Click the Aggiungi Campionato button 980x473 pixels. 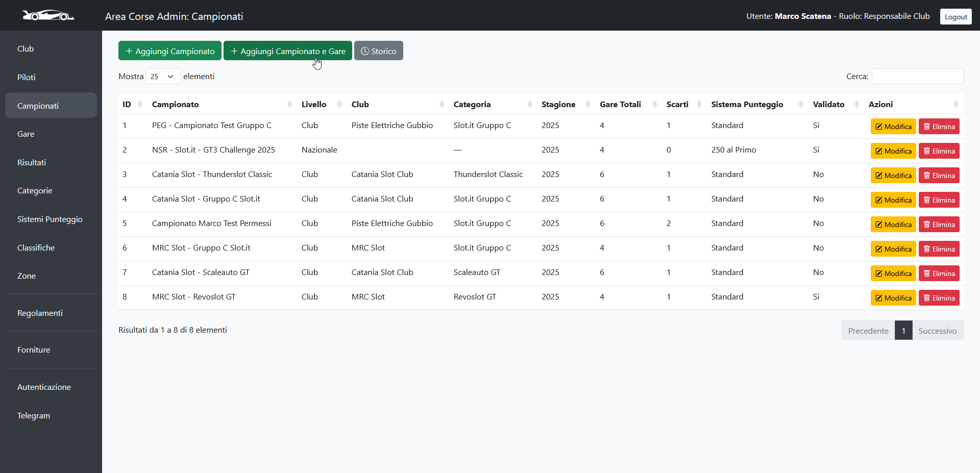click(x=170, y=51)
